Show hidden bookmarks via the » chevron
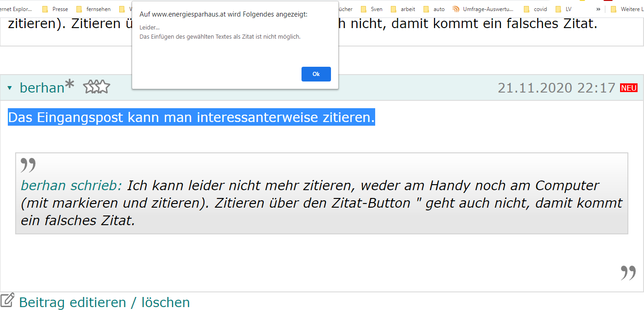The image size is (644, 314). point(598,9)
